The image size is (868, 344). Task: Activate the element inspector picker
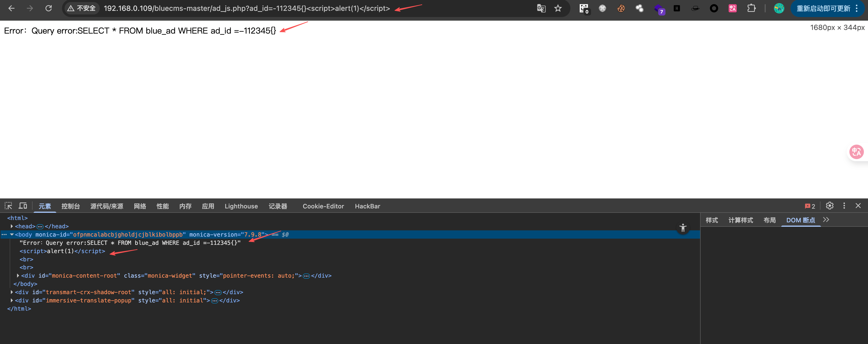[x=8, y=206]
